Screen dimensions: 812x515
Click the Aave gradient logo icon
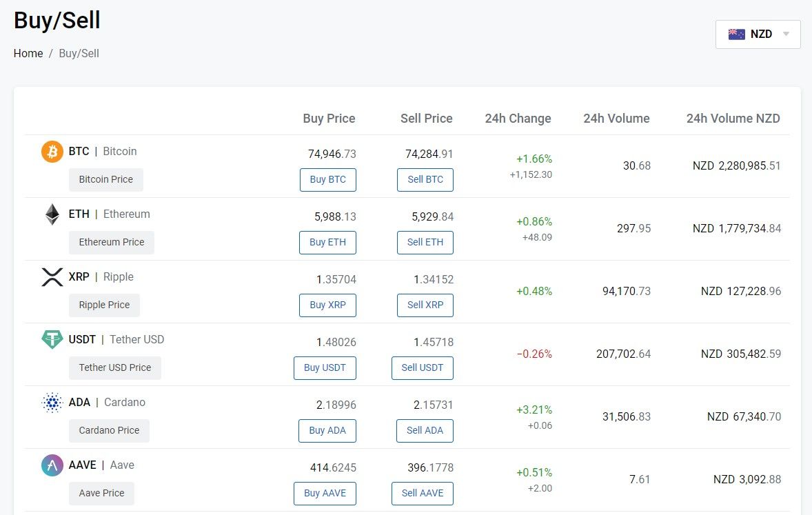coord(52,465)
